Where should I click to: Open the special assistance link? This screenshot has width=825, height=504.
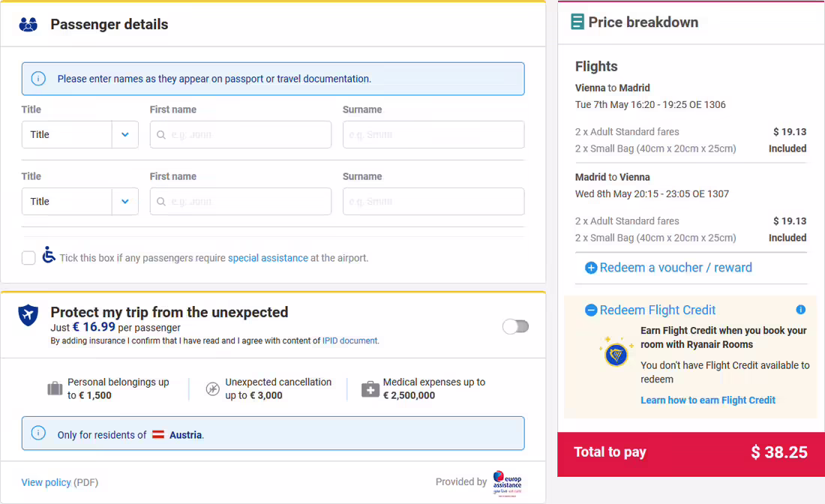tap(268, 258)
